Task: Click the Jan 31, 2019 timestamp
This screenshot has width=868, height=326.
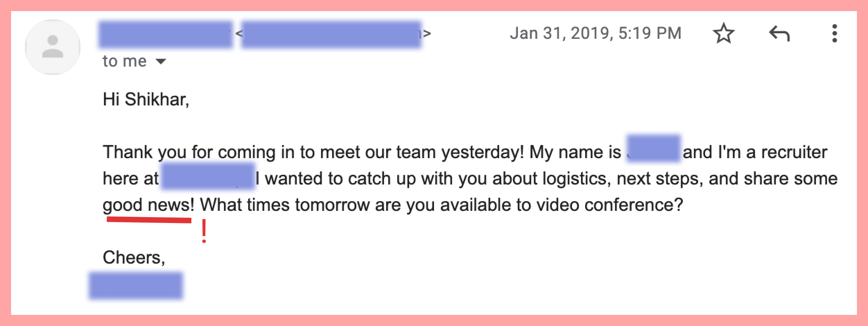Action: click(x=596, y=33)
